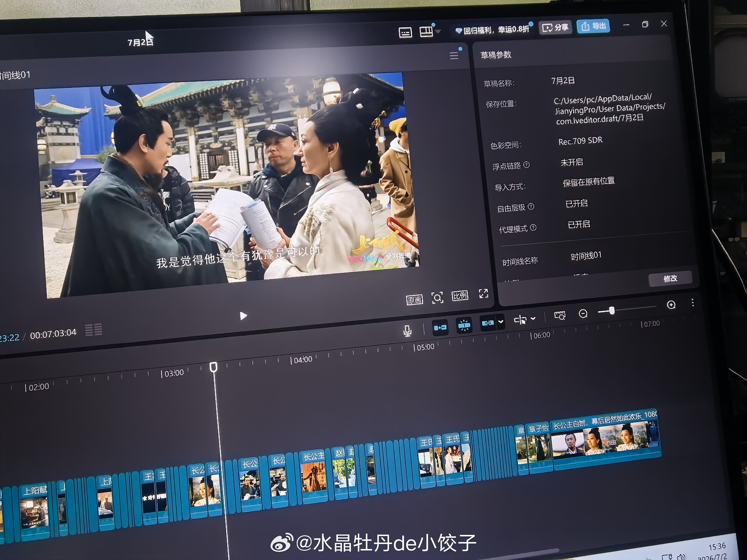Enter fullscreen preview mode

click(483, 294)
